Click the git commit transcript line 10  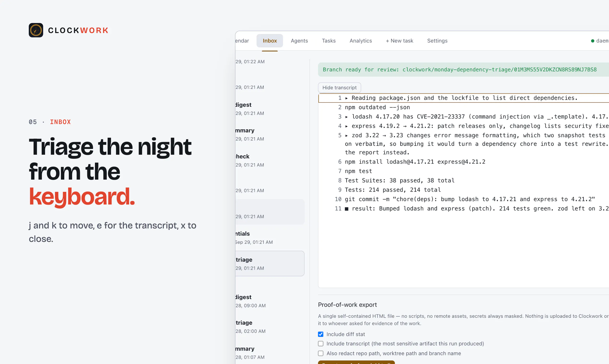[x=470, y=199]
